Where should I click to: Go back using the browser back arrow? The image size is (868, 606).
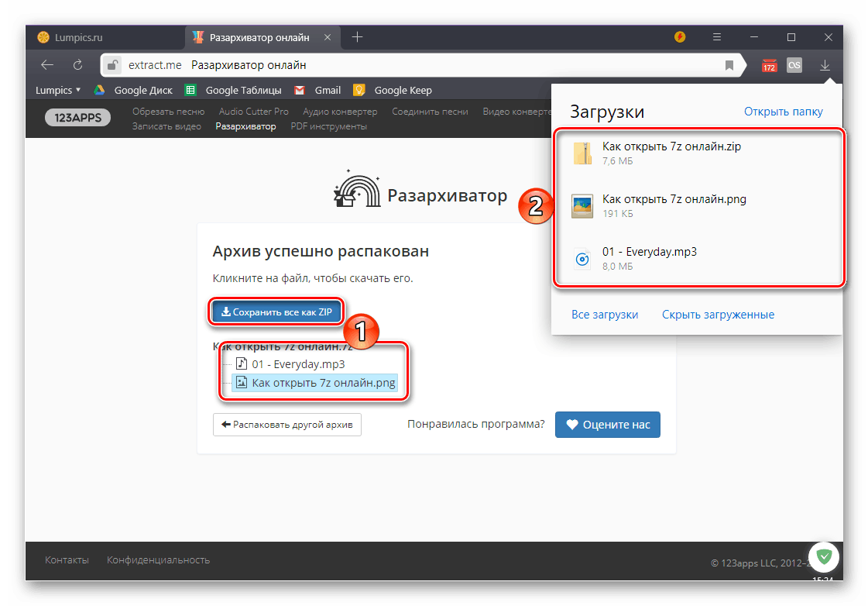pos(47,65)
